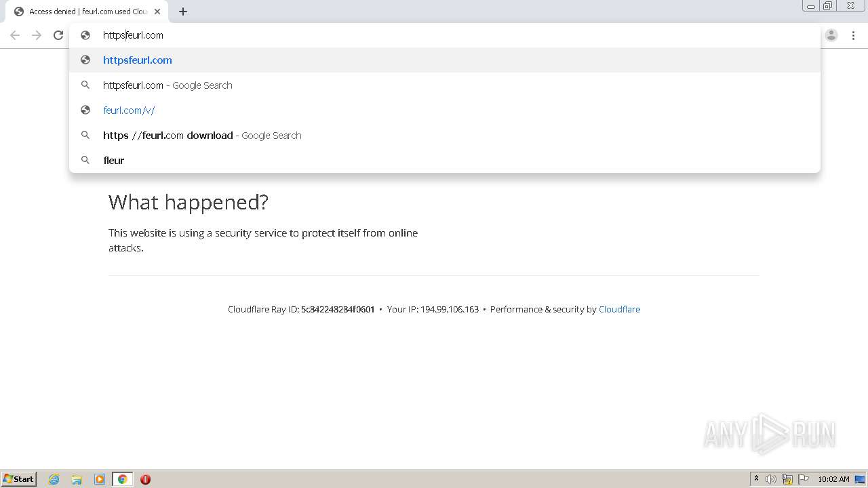Choose httpsfeurl.com Google Search suggestion

pos(445,85)
